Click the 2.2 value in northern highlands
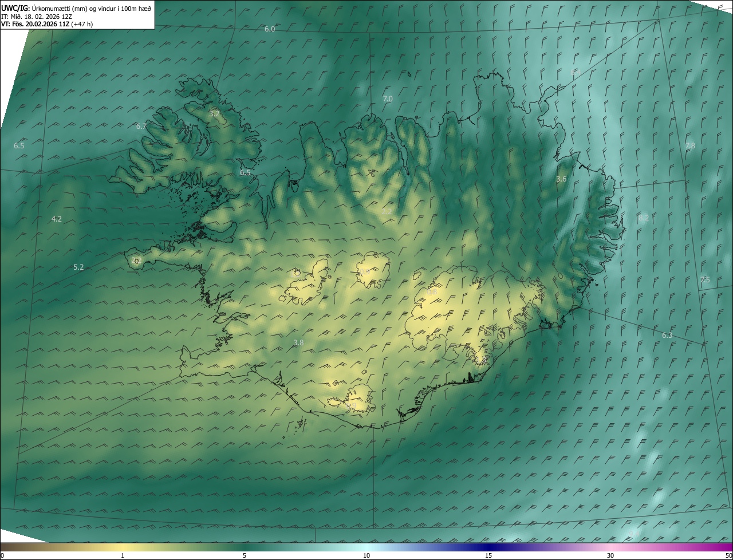The height and width of the screenshot is (560, 733). 387,212
